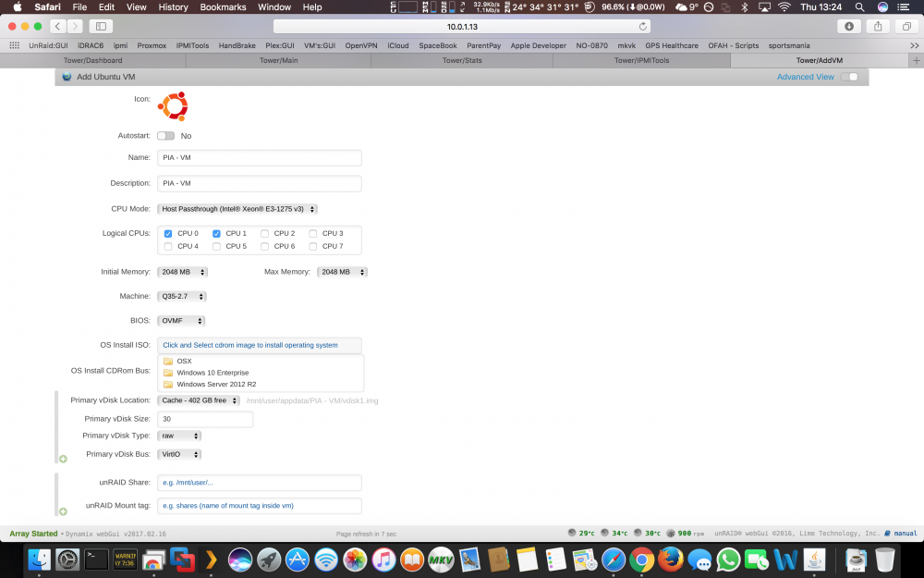This screenshot has height=578, width=924.
Task: Switch to Tower/IPMITools tab
Action: tap(642, 60)
